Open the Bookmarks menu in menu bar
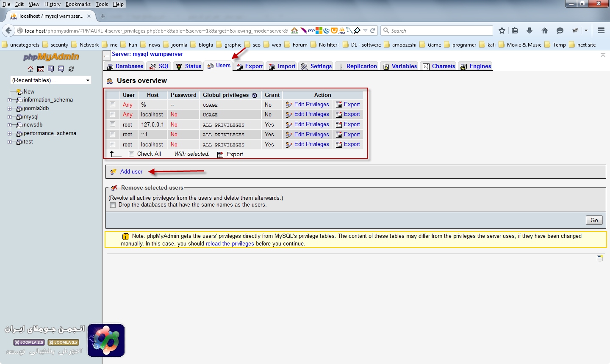 (78, 4)
